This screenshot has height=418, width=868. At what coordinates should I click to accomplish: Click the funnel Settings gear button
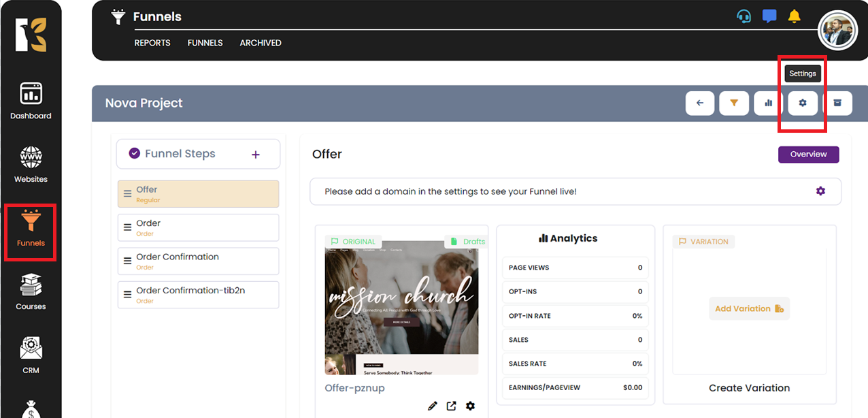point(803,103)
